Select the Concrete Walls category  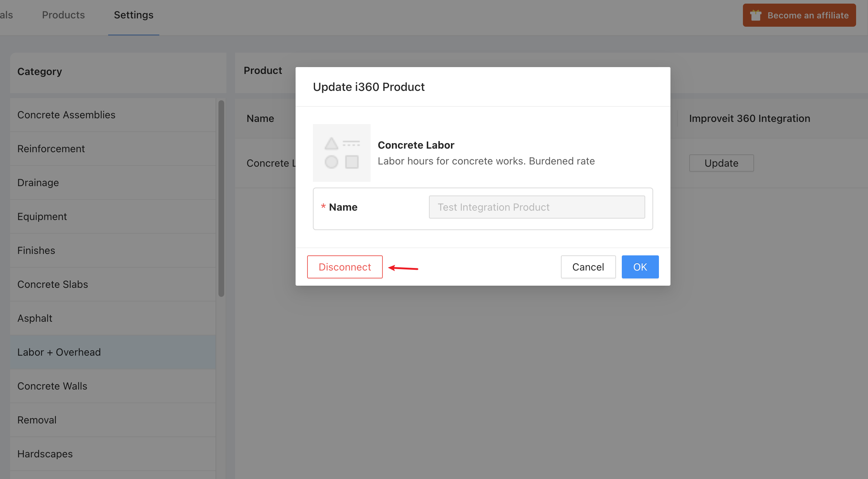click(113, 386)
